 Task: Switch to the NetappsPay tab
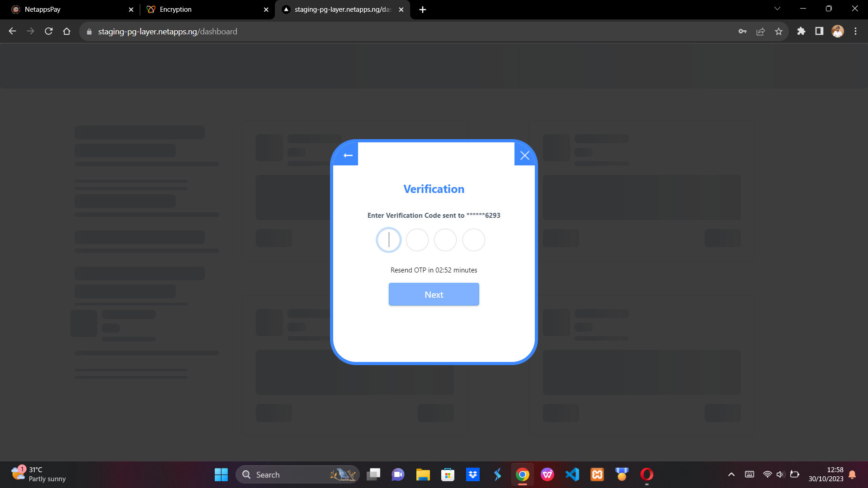tap(68, 9)
